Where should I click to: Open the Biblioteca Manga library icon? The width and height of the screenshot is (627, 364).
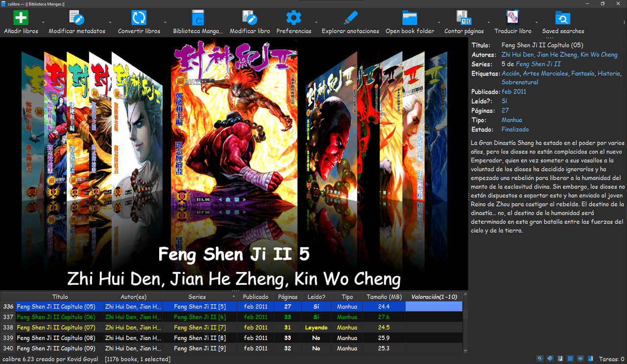tap(198, 18)
